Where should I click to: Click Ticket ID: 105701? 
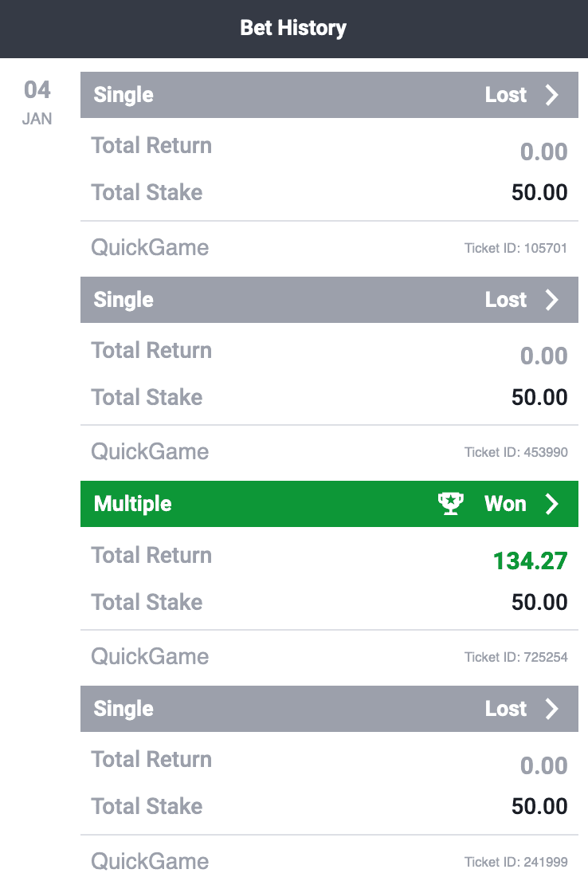click(515, 248)
